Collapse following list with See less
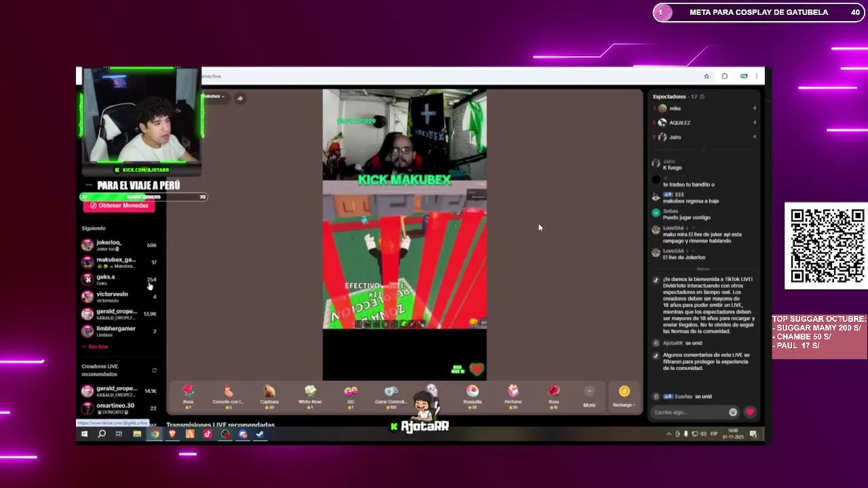The height and width of the screenshot is (488, 868). pyautogui.click(x=95, y=346)
